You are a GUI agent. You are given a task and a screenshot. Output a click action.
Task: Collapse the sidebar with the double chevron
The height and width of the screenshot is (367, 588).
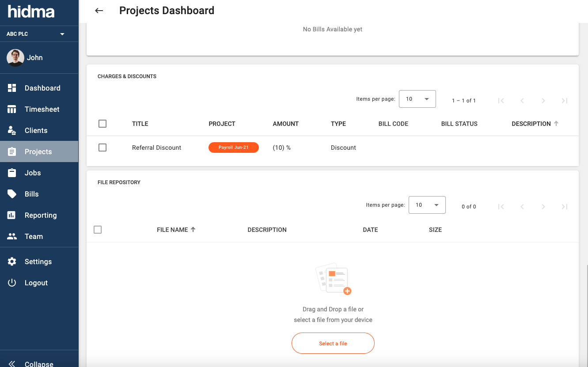[12, 363]
